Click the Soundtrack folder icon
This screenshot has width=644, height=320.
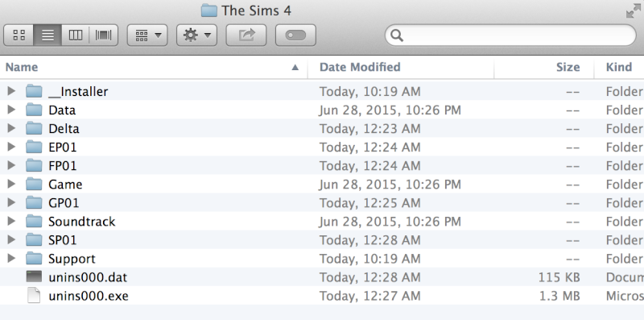(34, 221)
